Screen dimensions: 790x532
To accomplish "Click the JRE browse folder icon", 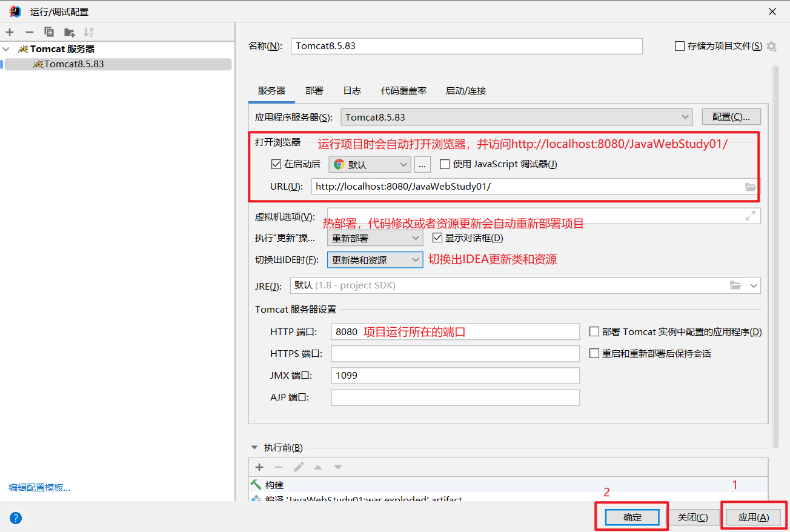I will [735, 285].
